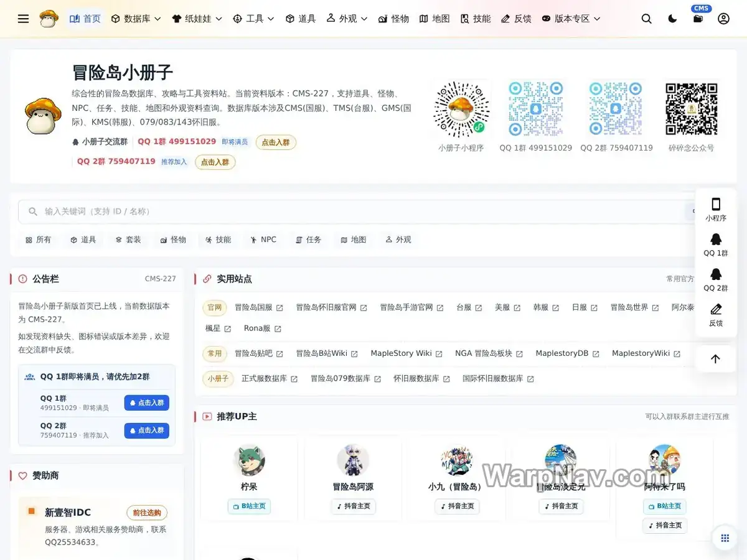Open the NGA 冒险岛板块 link
This screenshot has width=747, height=560.
tap(489, 353)
